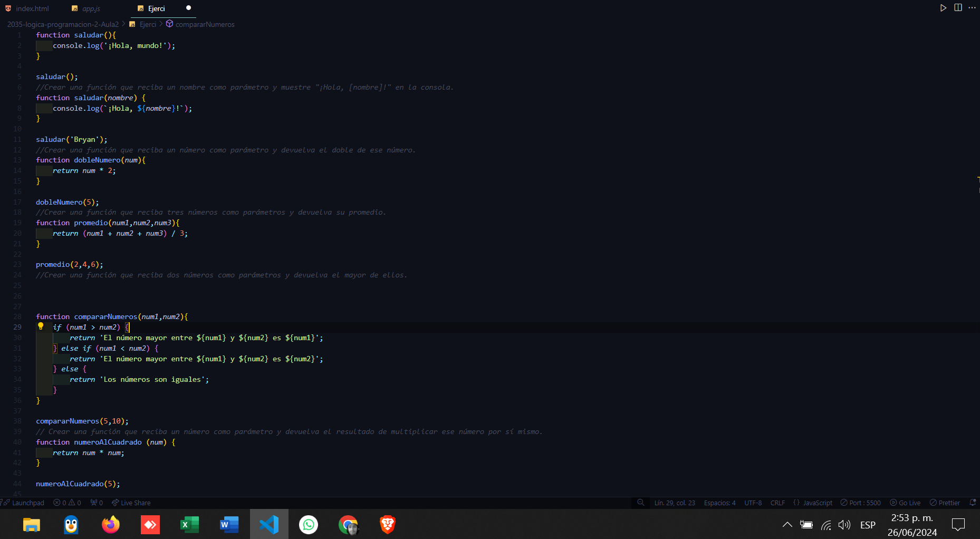Click the 'function promedio' declaration name

(91, 223)
